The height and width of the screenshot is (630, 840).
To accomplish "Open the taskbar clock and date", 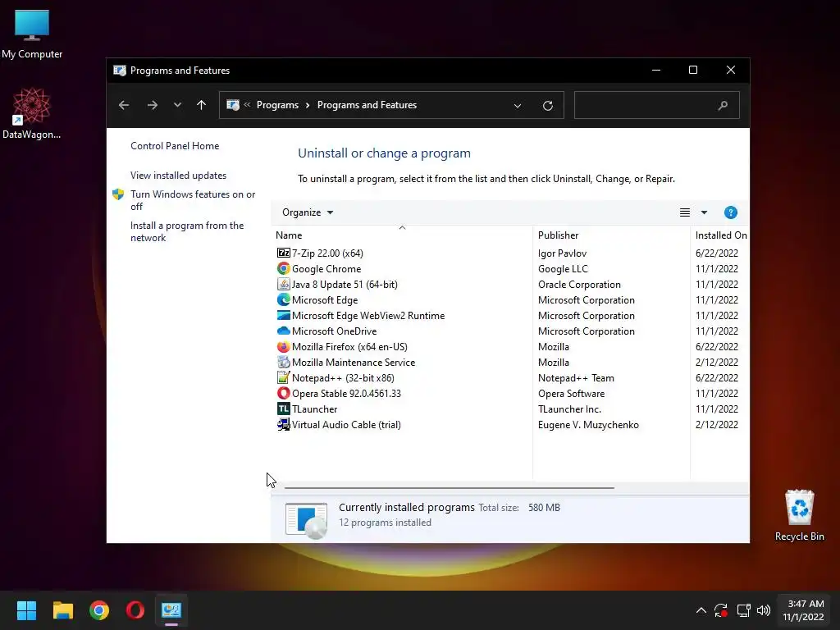I will click(x=803, y=610).
